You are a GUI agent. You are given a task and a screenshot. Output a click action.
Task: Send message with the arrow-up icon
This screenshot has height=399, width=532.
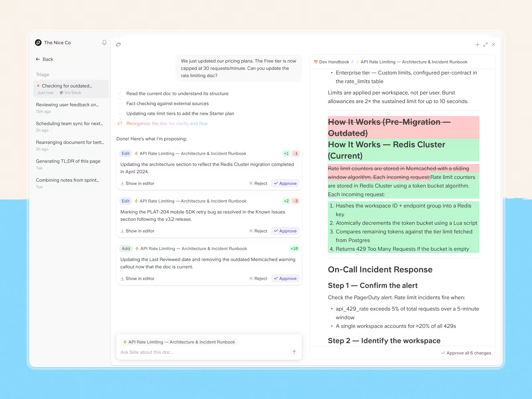(x=294, y=352)
